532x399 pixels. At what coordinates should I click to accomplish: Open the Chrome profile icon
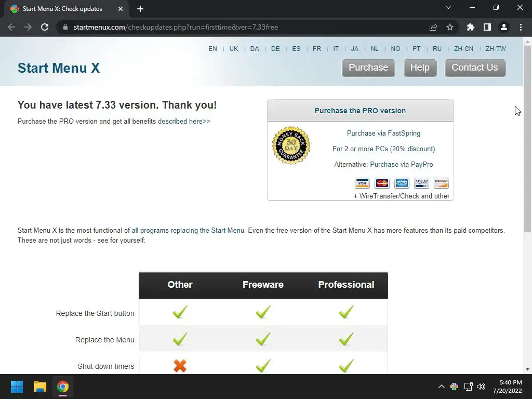point(504,27)
